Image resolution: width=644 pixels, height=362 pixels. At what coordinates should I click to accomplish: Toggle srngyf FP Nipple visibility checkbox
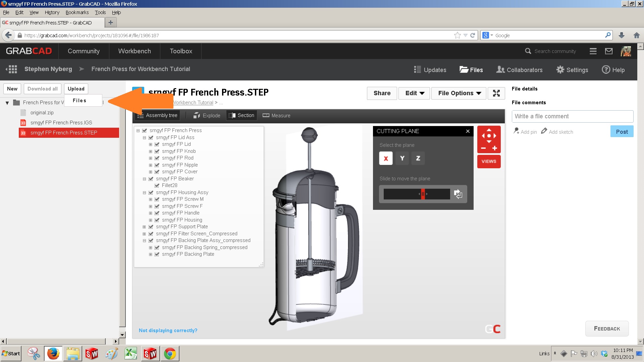tap(157, 165)
